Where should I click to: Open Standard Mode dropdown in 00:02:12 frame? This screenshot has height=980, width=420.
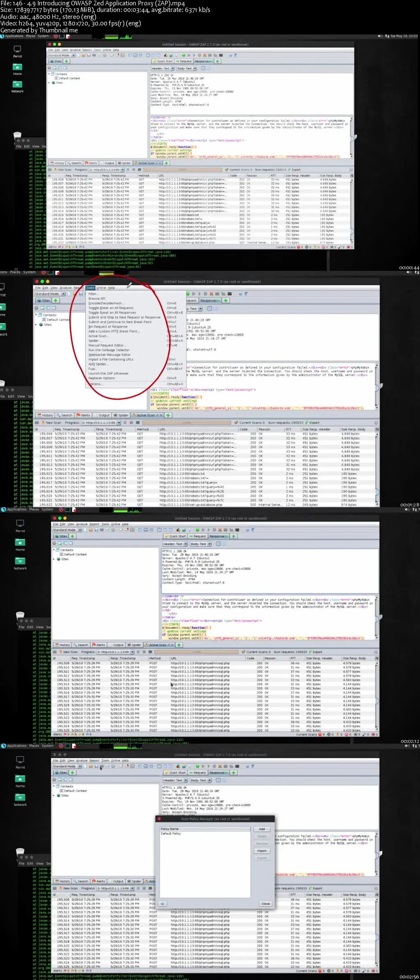pyautogui.click(x=66, y=530)
